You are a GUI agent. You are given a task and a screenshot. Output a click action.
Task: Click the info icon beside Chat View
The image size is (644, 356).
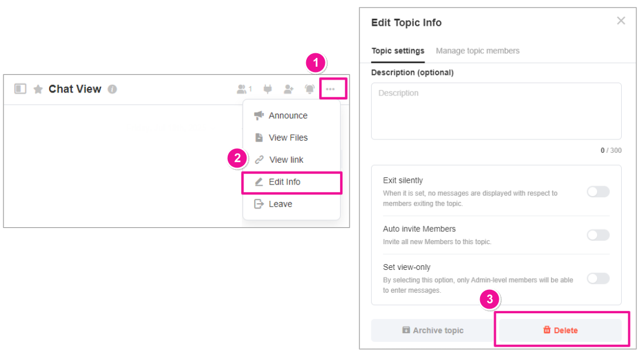[x=112, y=90]
